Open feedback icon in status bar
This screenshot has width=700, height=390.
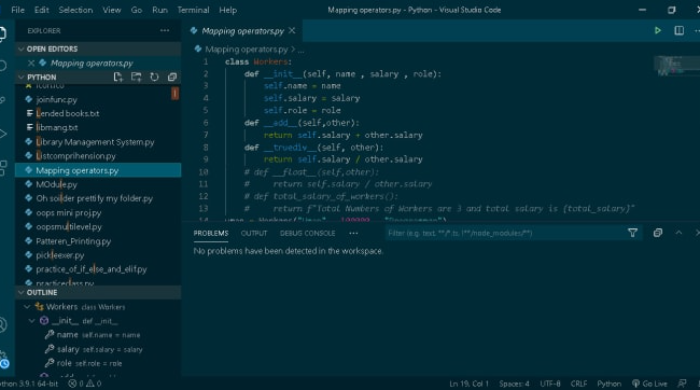pos(682,383)
